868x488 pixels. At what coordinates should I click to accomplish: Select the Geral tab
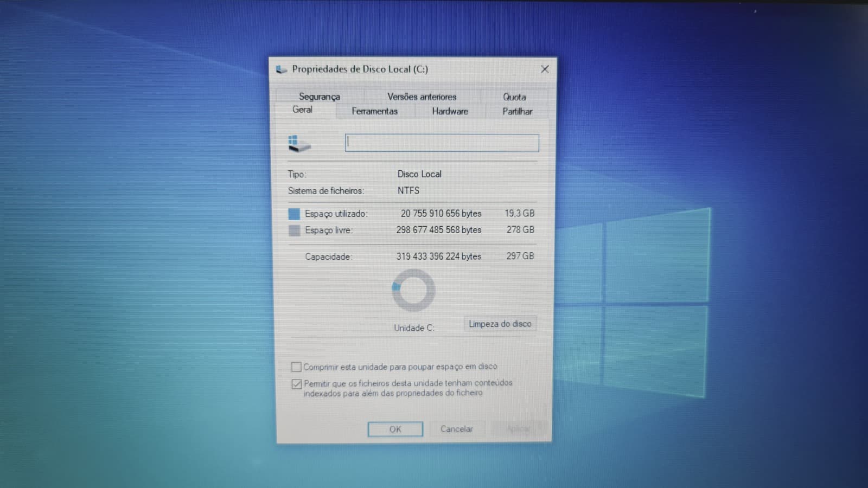pyautogui.click(x=302, y=110)
